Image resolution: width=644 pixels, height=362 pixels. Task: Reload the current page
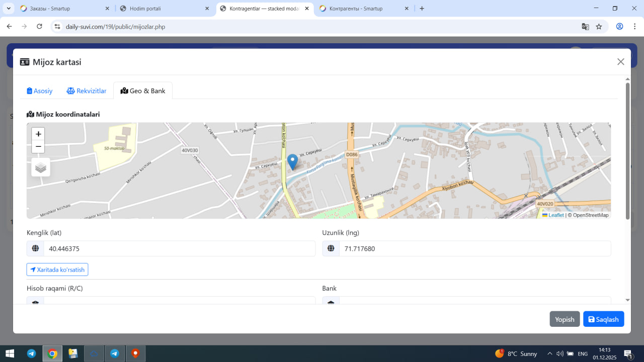(39, 27)
